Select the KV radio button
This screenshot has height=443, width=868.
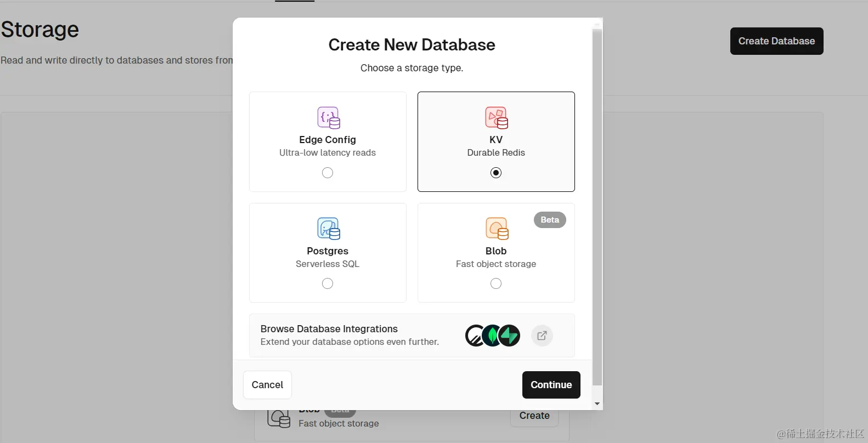coord(496,173)
